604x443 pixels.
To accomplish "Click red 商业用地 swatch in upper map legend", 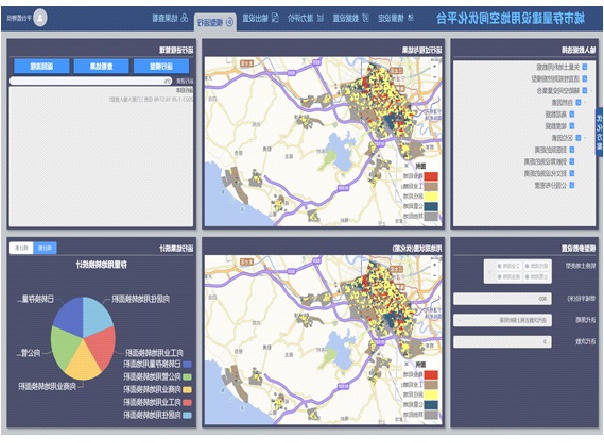I will click(x=431, y=177).
